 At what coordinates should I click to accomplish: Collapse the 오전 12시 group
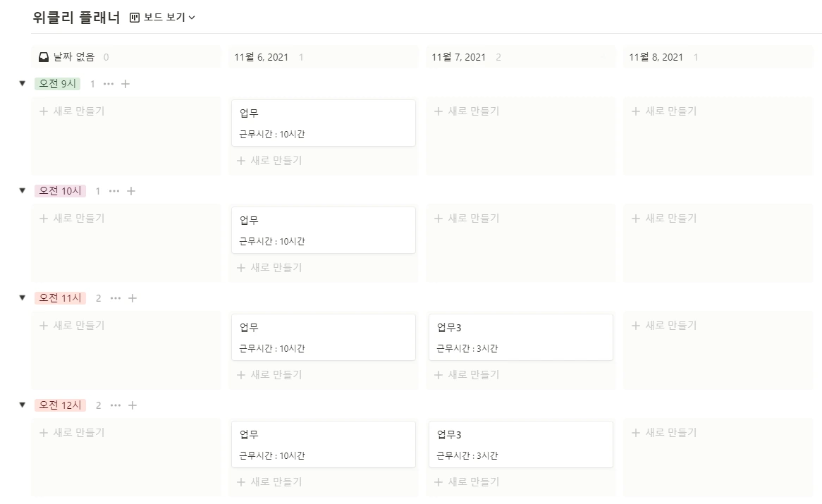pos(21,405)
